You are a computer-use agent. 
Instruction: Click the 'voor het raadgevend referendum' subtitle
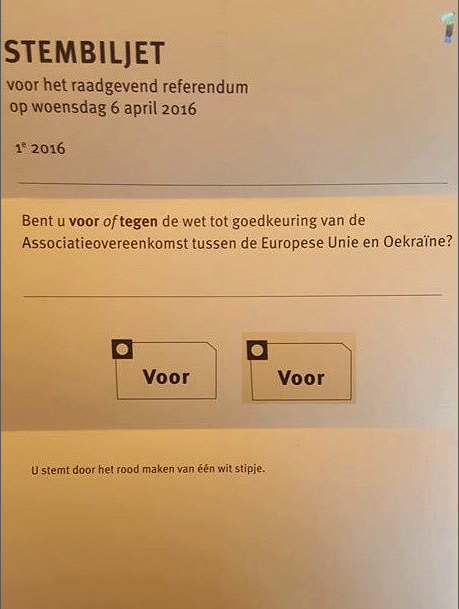127,86
